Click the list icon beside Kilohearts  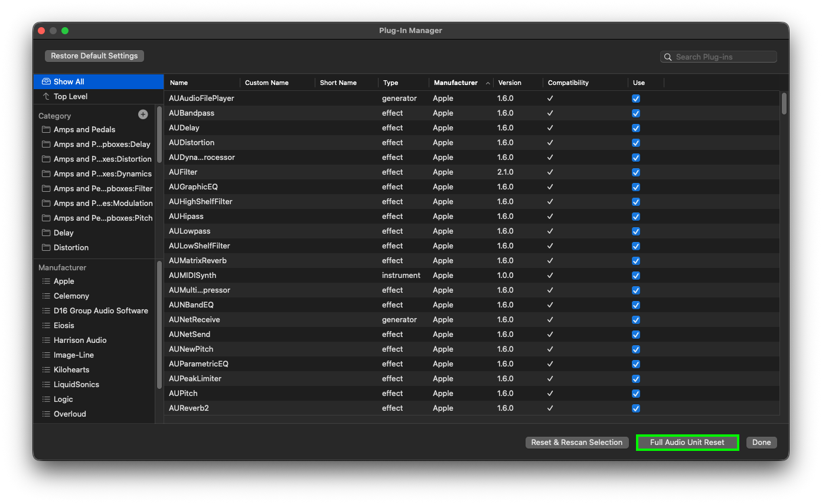pos(46,369)
